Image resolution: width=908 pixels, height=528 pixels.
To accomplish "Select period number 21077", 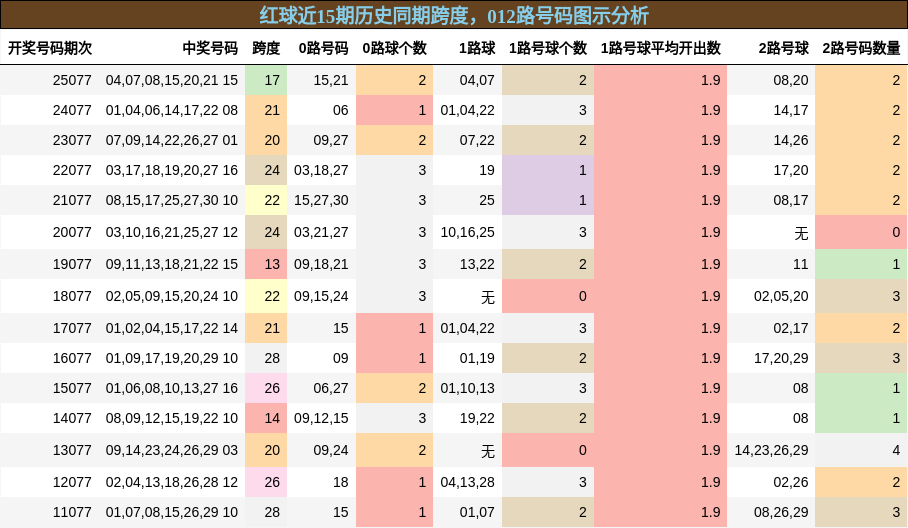I will point(72,200).
